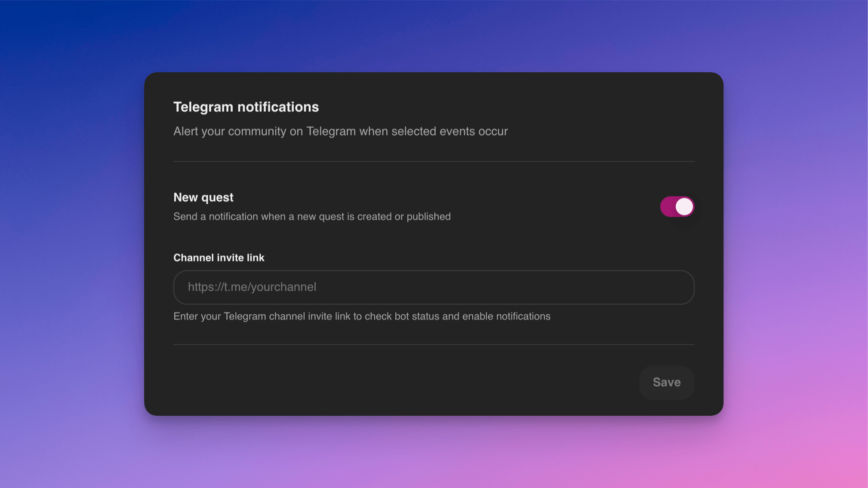The width and height of the screenshot is (868, 488).
Task: Click the "Channel invite link" field label
Action: pyautogui.click(x=219, y=258)
